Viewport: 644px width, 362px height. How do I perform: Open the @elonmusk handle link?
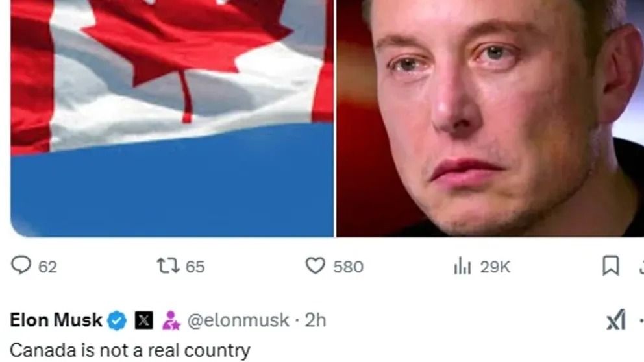(238, 320)
